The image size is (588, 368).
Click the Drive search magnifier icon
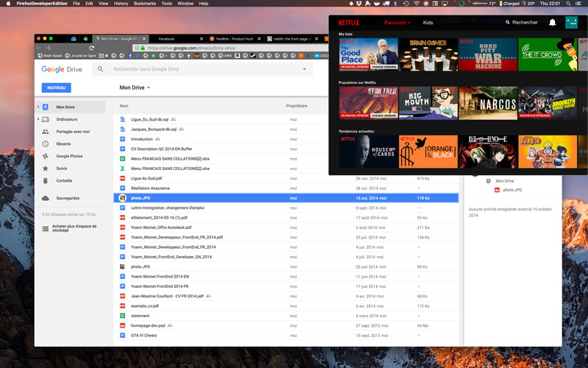click(100, 69)
